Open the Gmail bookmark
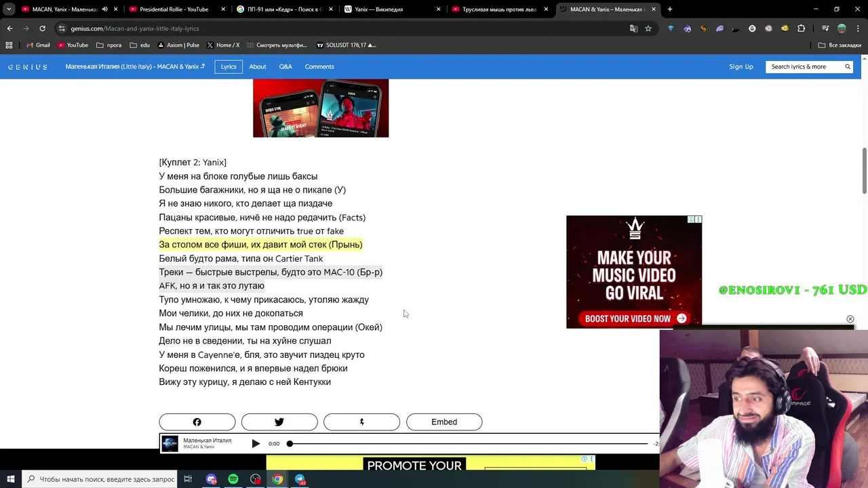This screenshot has width=868, height=488. click(38, 45)
